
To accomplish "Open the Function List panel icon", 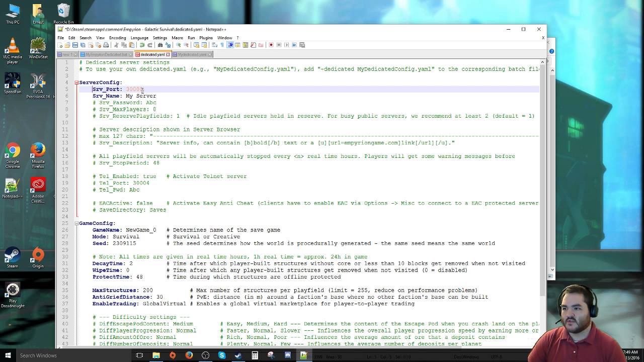I will pyautogui.click(x=253, y=45).
